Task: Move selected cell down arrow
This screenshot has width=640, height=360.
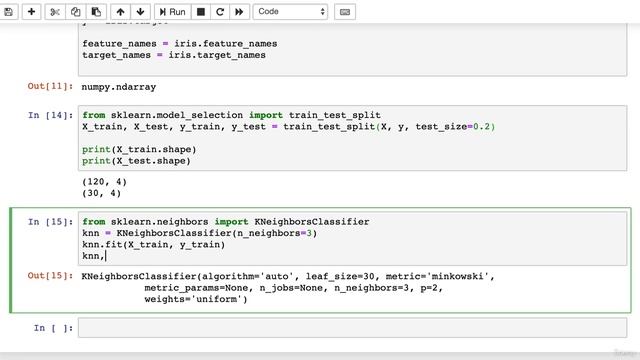Action: [140, 12]
